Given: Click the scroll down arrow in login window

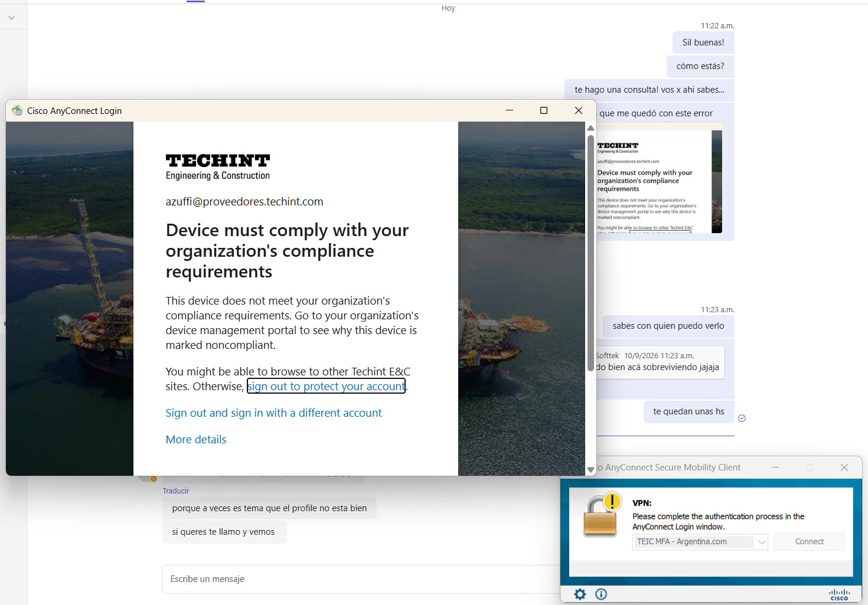Looking at the screenshot, I should 590,470.
